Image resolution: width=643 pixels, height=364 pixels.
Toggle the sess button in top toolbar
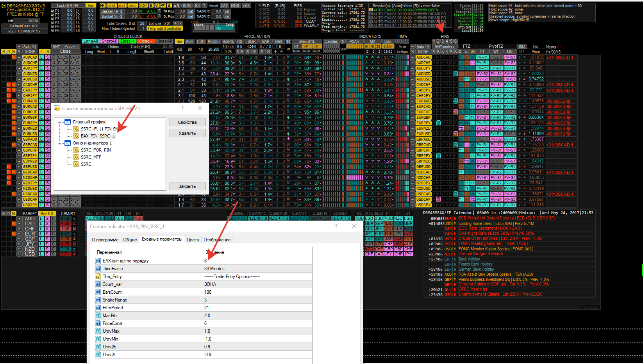132,5
